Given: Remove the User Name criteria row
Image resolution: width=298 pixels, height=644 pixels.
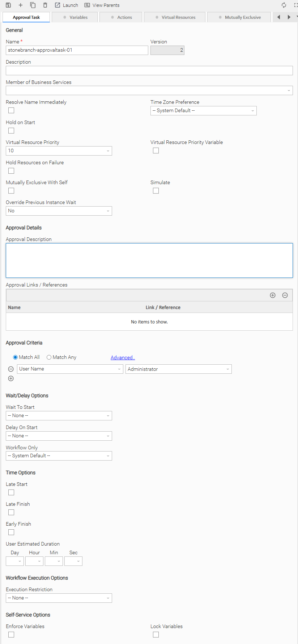Looking at the screenshot, I should click(x=11, y=369).
